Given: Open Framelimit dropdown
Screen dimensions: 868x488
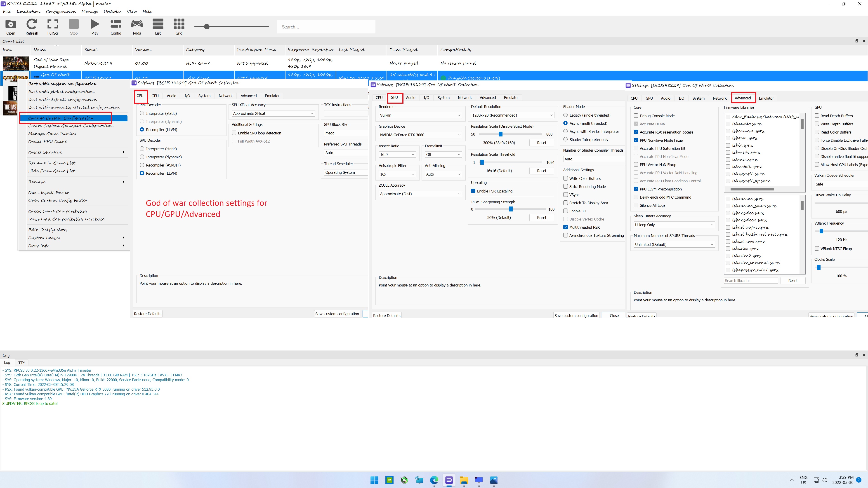Looking at the screenshot, I should tap(443, 155).
